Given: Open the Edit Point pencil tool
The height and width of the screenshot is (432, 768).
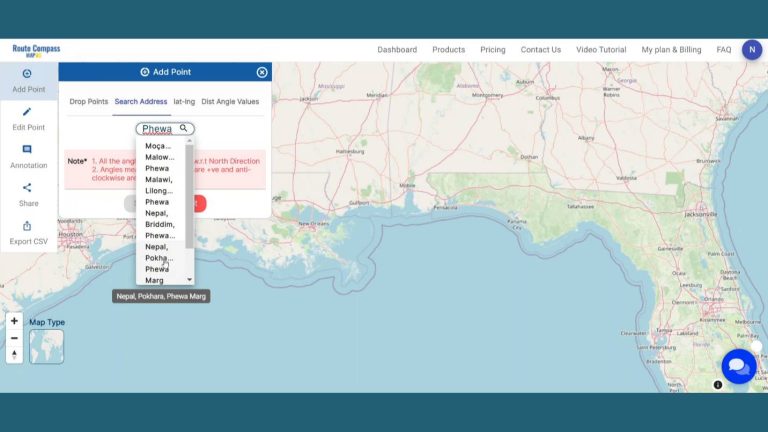Looking at the screenshot, I should [x=28, y=119].
